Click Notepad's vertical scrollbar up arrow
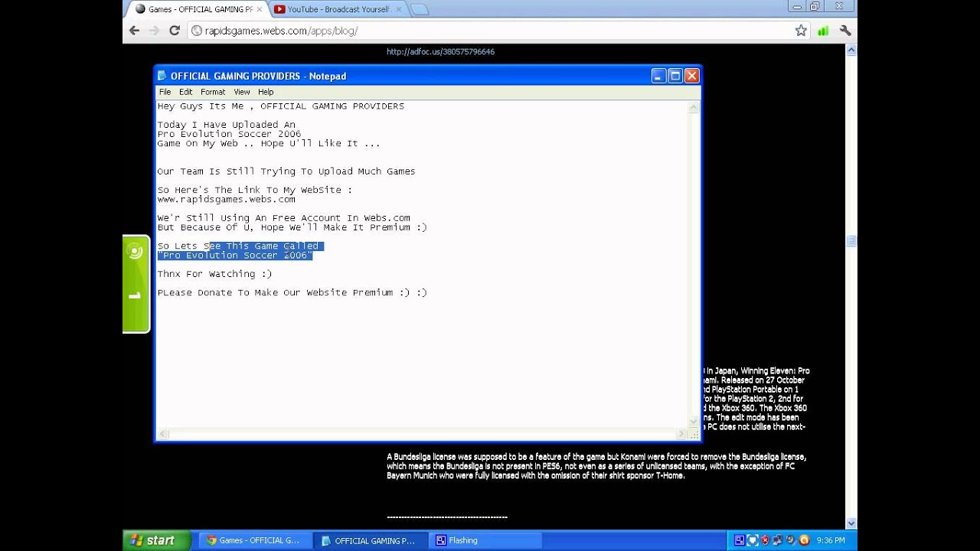Image resolution: width=980 pixels, height=551 pixels. tap(694, 107)
